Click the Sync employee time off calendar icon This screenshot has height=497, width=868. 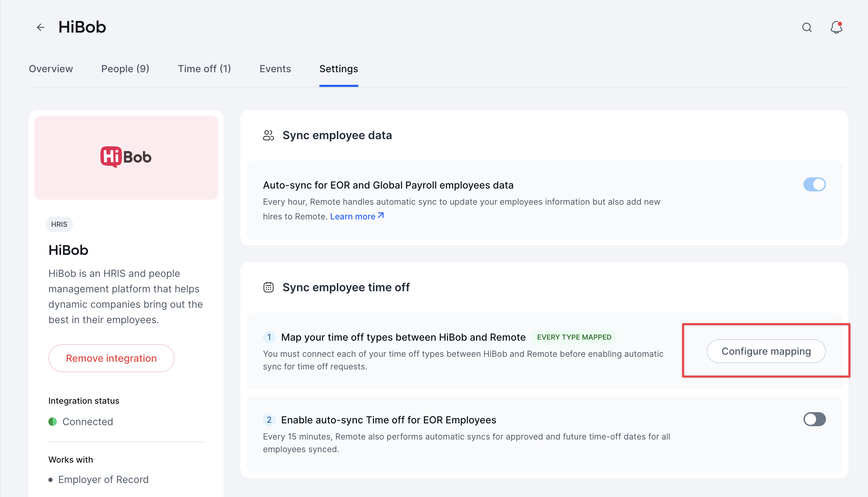click(269, 287)
